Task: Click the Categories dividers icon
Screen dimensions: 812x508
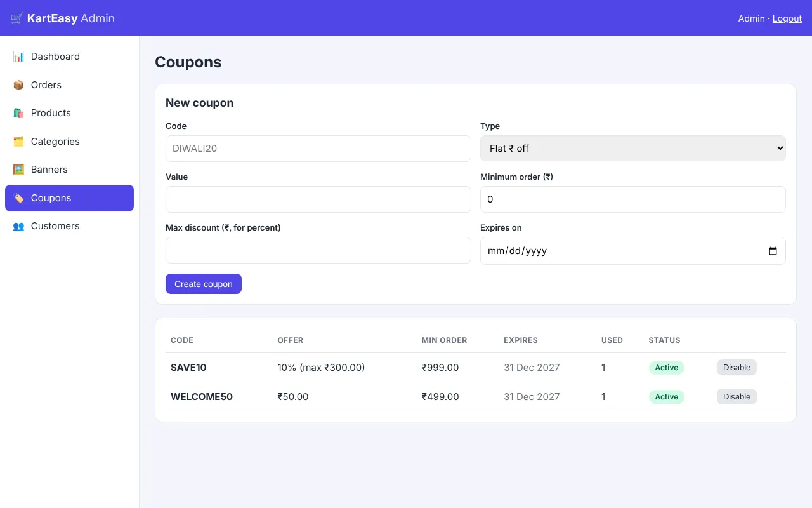Action: click(x=18, y=142)
